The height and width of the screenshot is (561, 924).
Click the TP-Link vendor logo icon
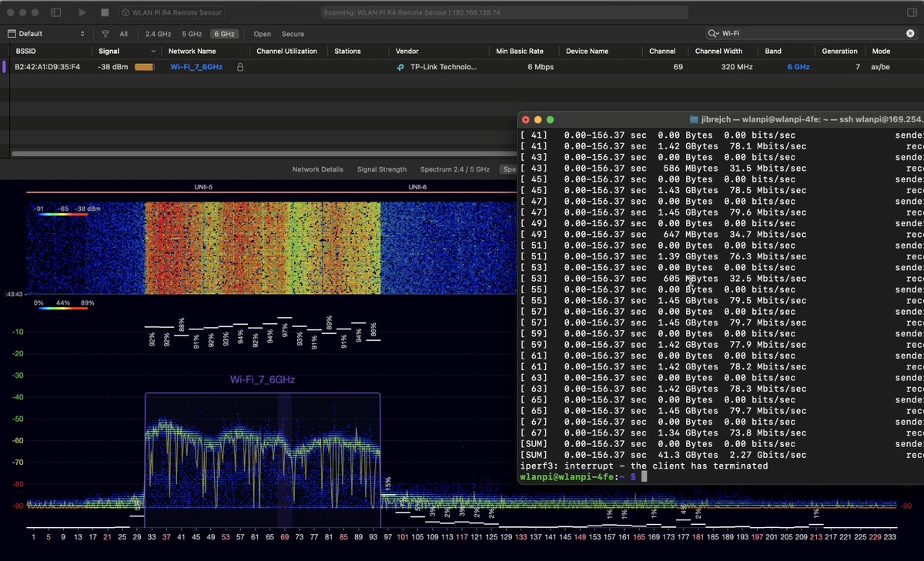point(400,67)
